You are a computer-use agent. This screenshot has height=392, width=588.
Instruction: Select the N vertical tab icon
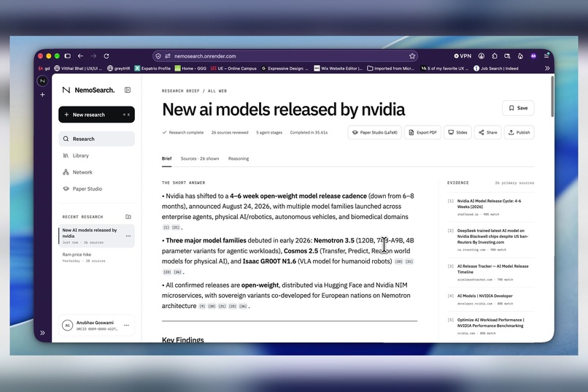coord(42,80)
